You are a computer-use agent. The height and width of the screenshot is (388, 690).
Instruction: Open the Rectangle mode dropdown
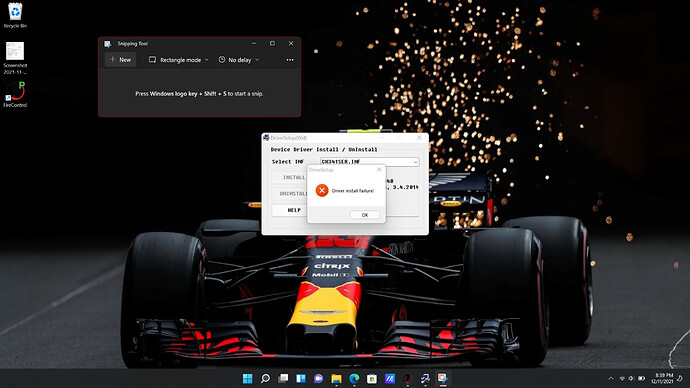(x=178, y=60)
